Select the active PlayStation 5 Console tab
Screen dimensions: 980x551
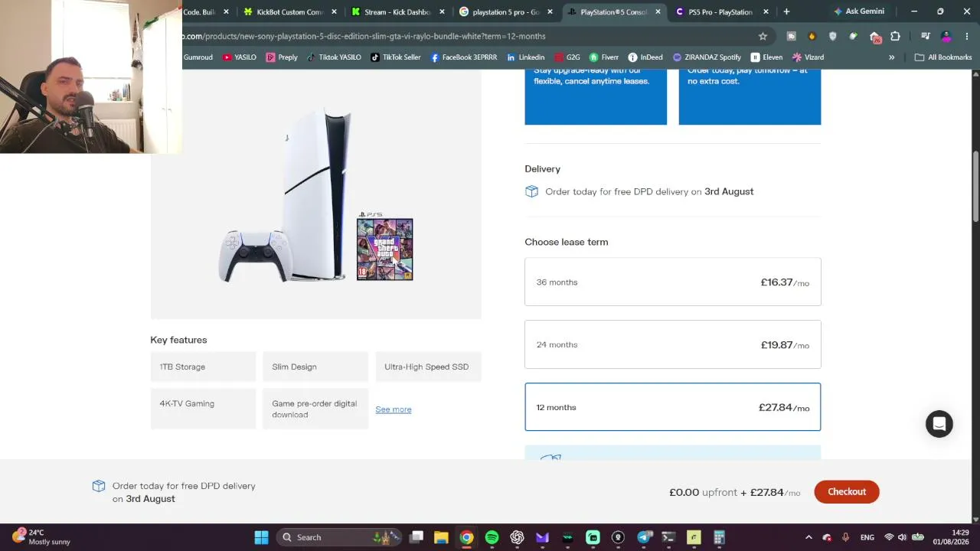pos(614,11)
